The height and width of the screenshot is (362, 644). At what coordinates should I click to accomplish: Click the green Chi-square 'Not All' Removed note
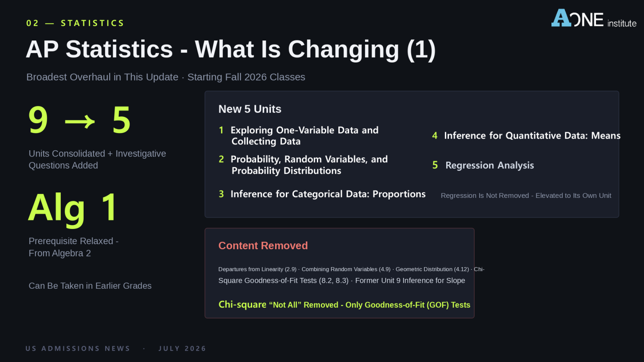(344, 304)
